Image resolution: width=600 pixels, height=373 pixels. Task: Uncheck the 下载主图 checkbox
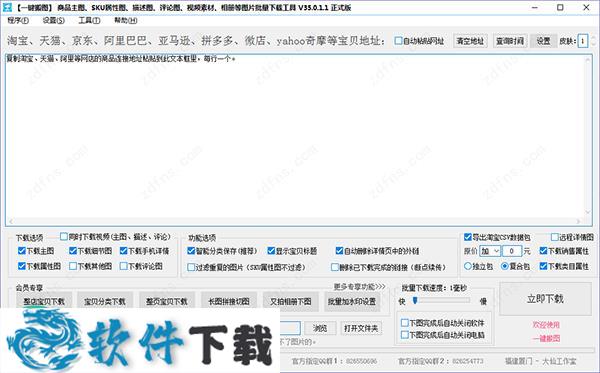[21, 251]
